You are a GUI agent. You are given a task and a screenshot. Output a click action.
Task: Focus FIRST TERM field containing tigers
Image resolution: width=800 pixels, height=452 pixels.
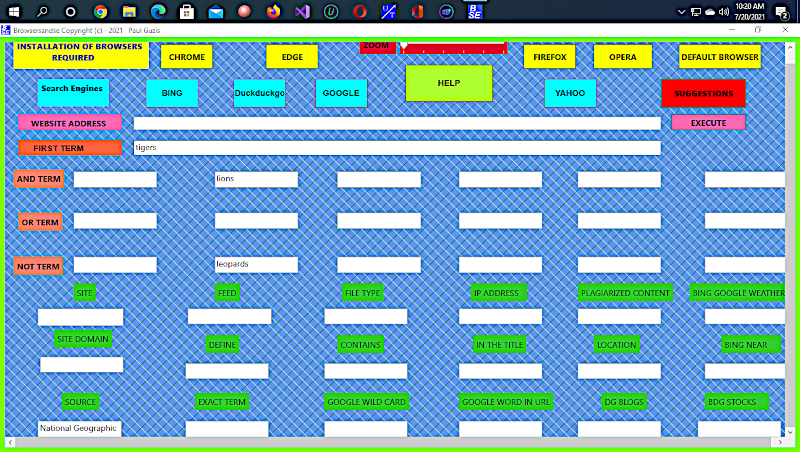click(397, 148)
